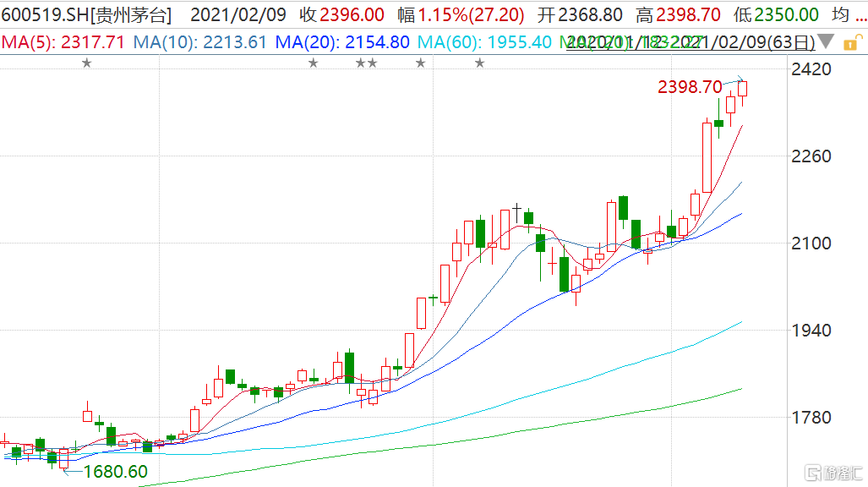Select the MA(10): 2213.61 indicator label
Image resolution: width=868 pixels, height=487 pixels.
tap(199, 42)
